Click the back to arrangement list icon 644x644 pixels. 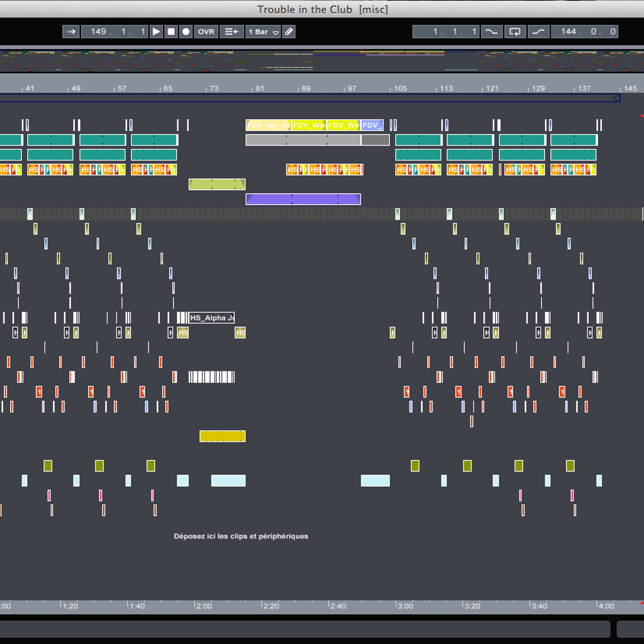point(232,32)
